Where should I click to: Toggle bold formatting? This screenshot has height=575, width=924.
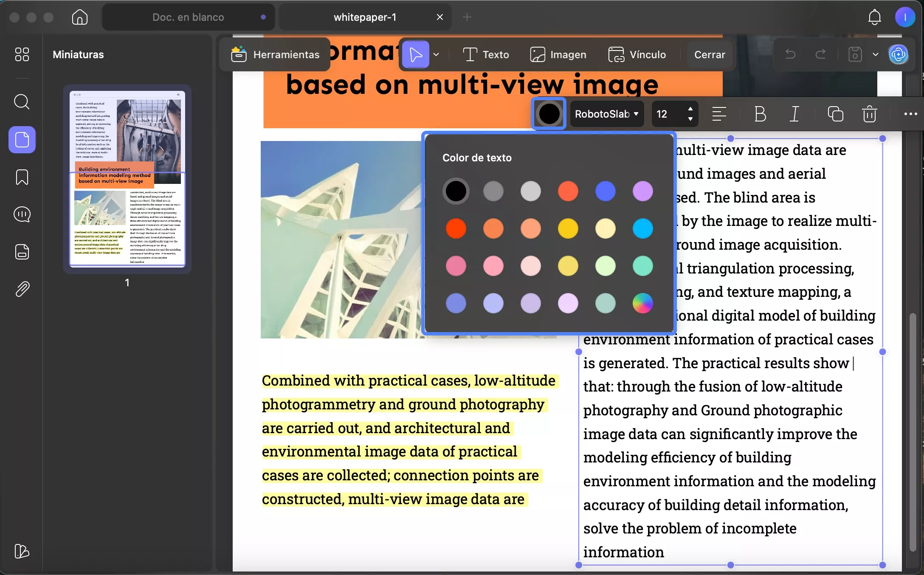[760, 114]
